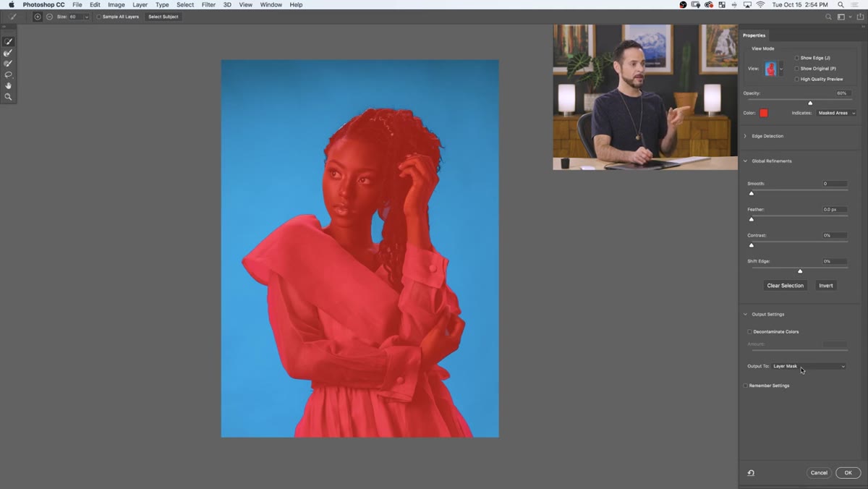Click the Contrast value input field
This screenshot has height=489, width=868.
tap(835, 235)
